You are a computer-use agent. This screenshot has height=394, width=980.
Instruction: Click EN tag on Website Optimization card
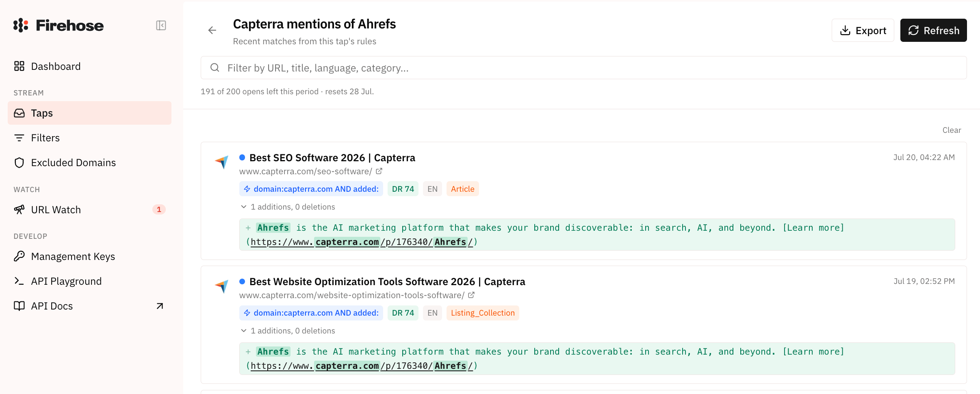tap(432, 313)
